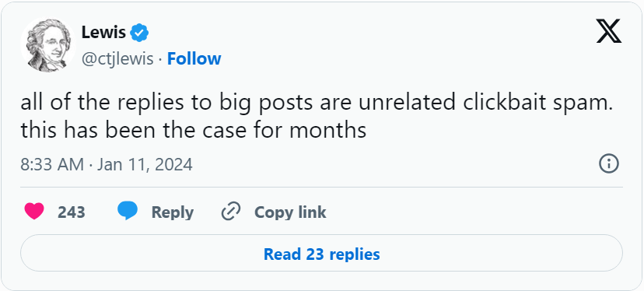Click the display name Lewis

click(103, 32)
